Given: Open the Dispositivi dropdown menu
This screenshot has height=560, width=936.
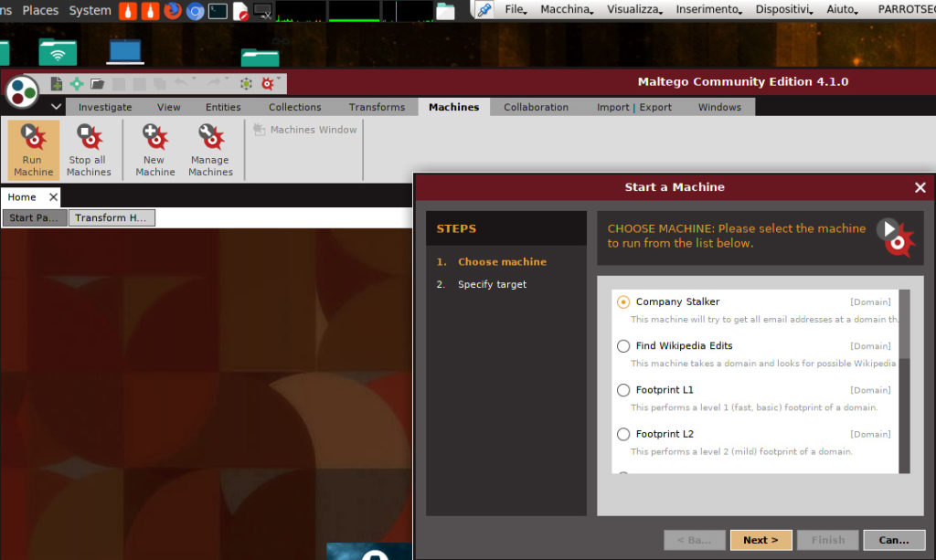Looking at the screenshot, I should pos(784,9).
